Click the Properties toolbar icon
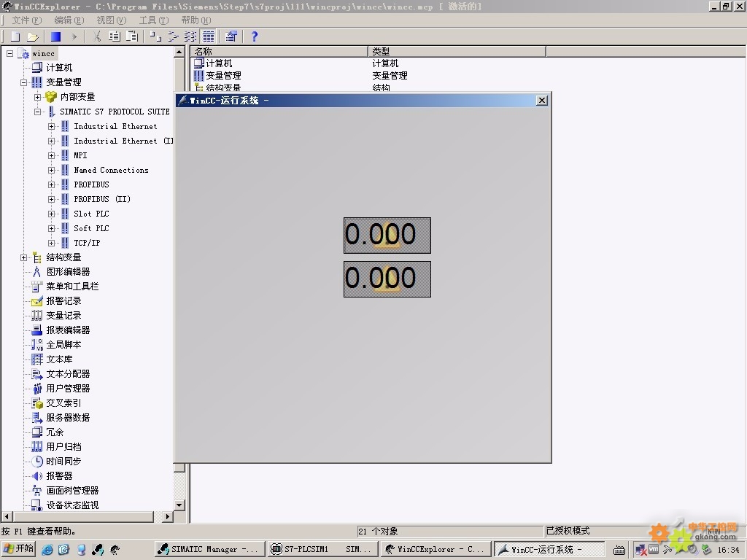 (231, 36)
